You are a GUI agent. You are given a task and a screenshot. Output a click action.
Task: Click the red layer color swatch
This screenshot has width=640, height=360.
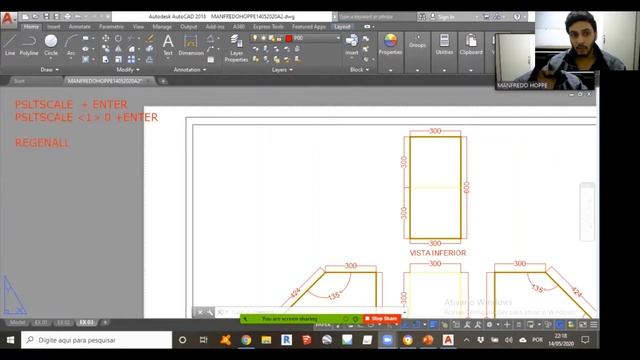[x=289, y=38]
